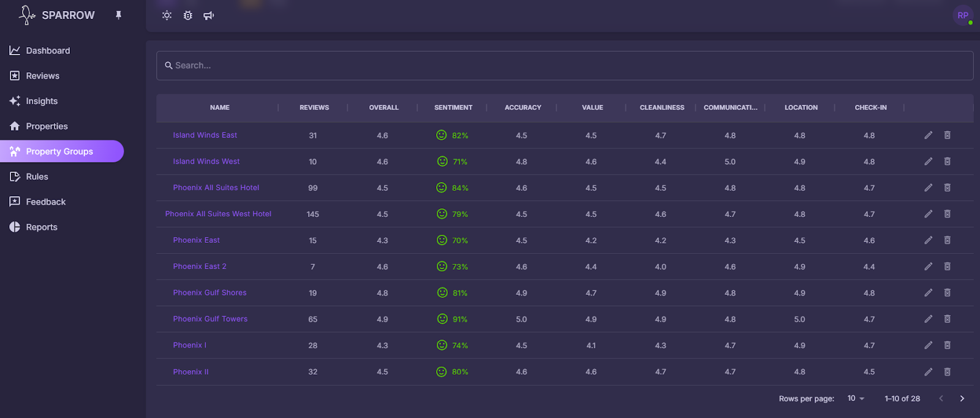The height and width of the screenshot is (418, 980).
Task: Open Reviews in sidebar
Action: [x=62, y=75]
